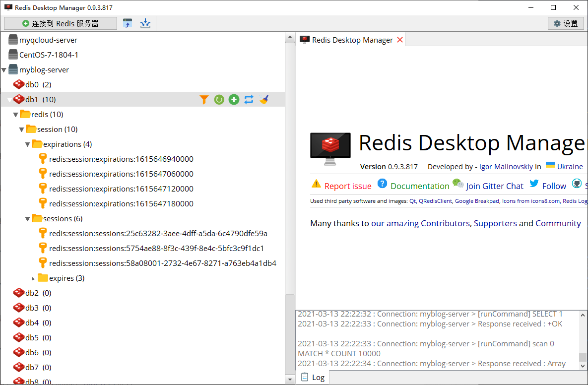Select key sessions:5754ae88-8f3c-439f-8e4c-5bfc3c9f1dc1

pyautogui.click(x=156, y=248)
